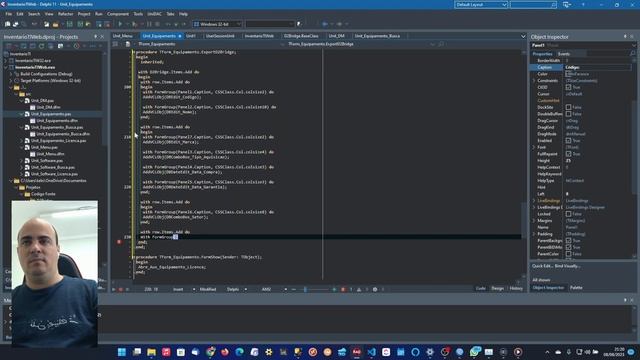This screenshot has width=640, height=360.
Task: Click Unit_DM.pas file icon in project tree
Action: [x=27, y=100]
